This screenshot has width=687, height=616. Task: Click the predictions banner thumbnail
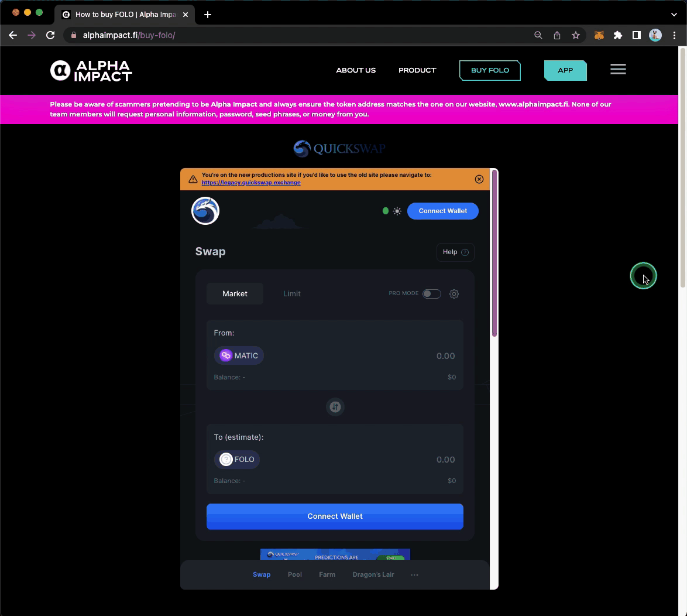click(x=335, y=554)
